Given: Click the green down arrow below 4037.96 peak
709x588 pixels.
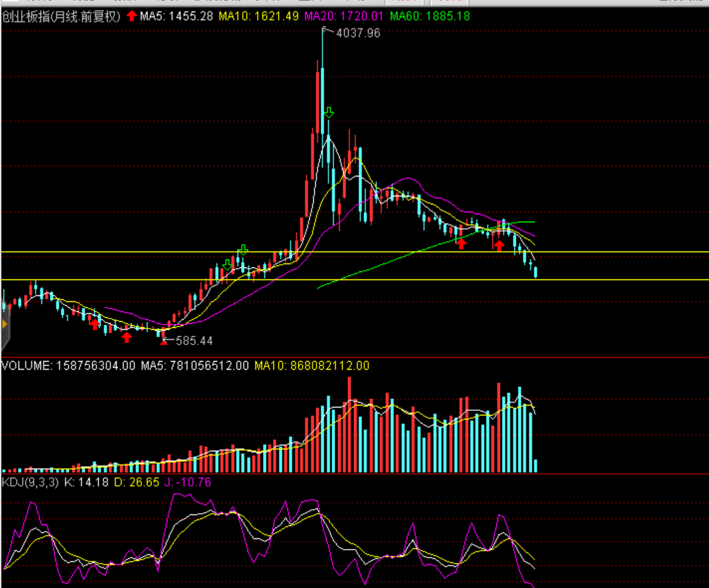Looking at the screenshot, I should 329,112.
